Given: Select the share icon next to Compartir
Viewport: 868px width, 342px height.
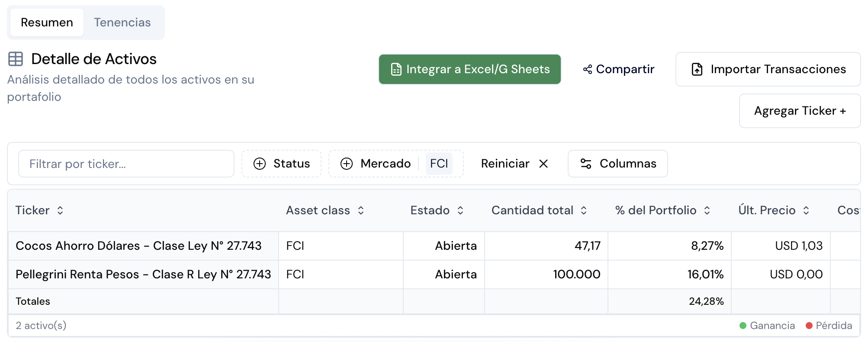Looking at the screenshot, I should (x=587, y=69).
